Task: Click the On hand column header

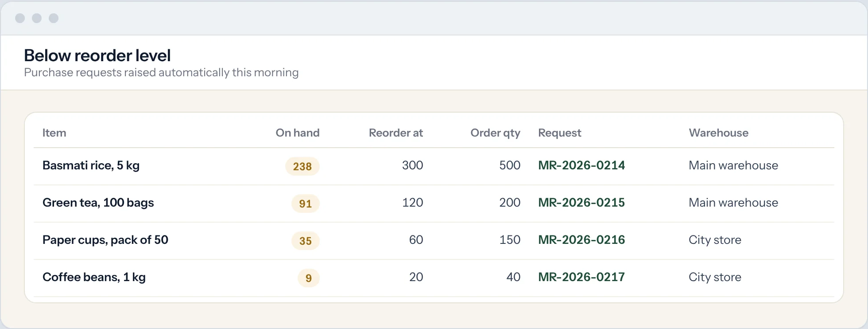Action: [x=298, y=133]
